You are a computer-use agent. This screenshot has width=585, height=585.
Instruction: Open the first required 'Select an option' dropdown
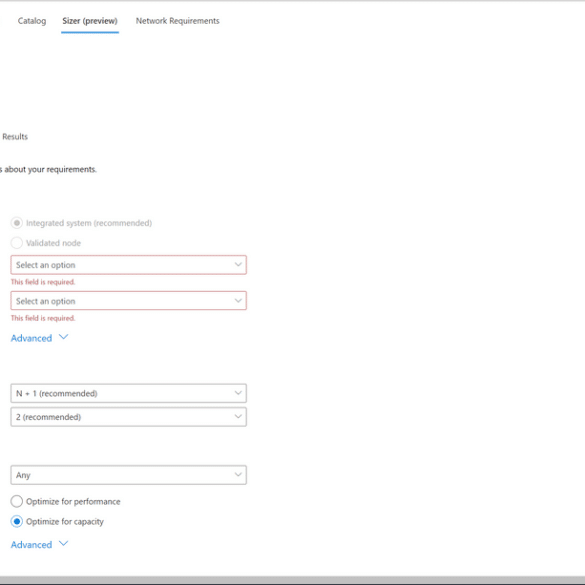click(x=129, y=265)
